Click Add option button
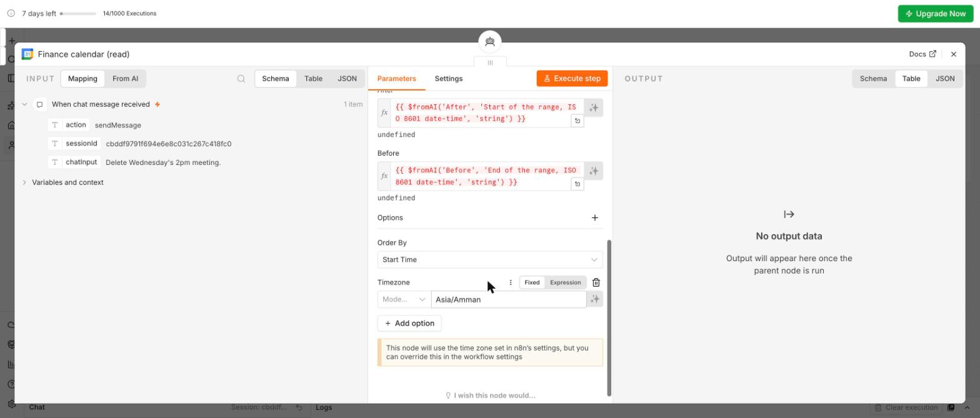The width and height of the screenshot is (980, 418). point(409,323)
